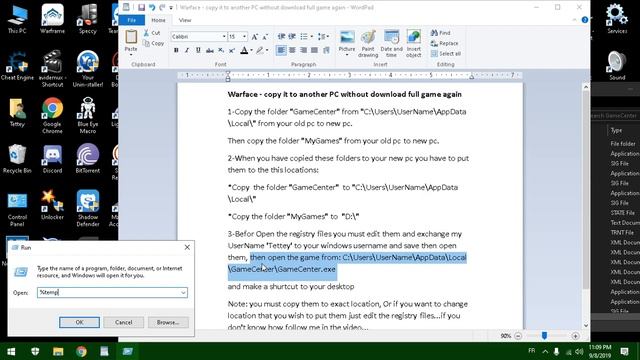Click Cut in the Clipboard group
This screenshot has width=640, height=360.
tap(152, 33)
